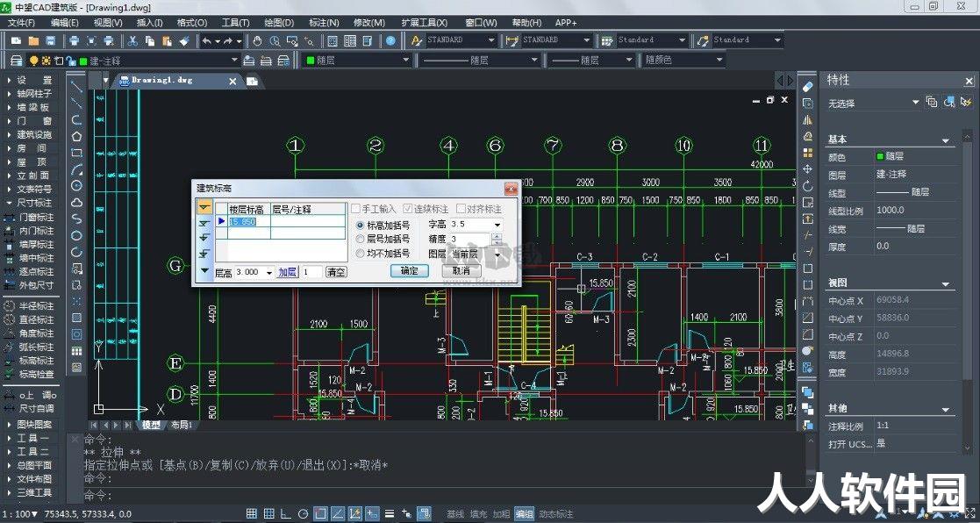Click the 加层 count input field
980x523 pixels.
312,272
